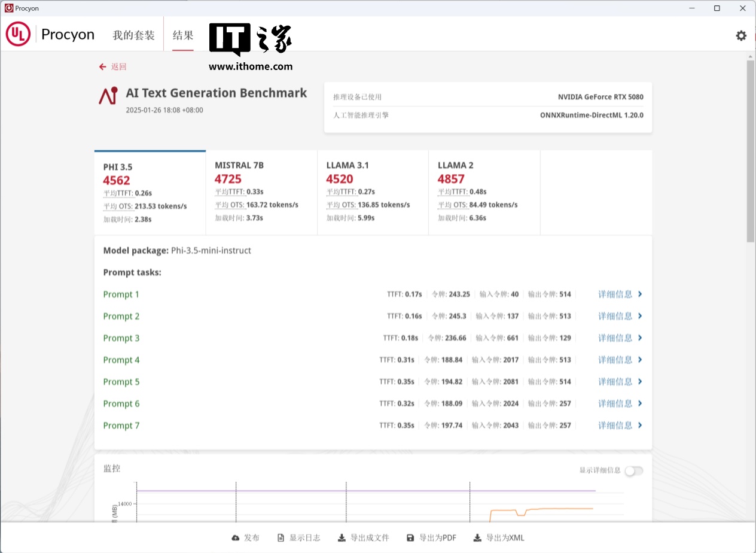This screenshot has width=756, height=553.
Task: Click the 显示日志 document icon
Action: pos(281,538)
